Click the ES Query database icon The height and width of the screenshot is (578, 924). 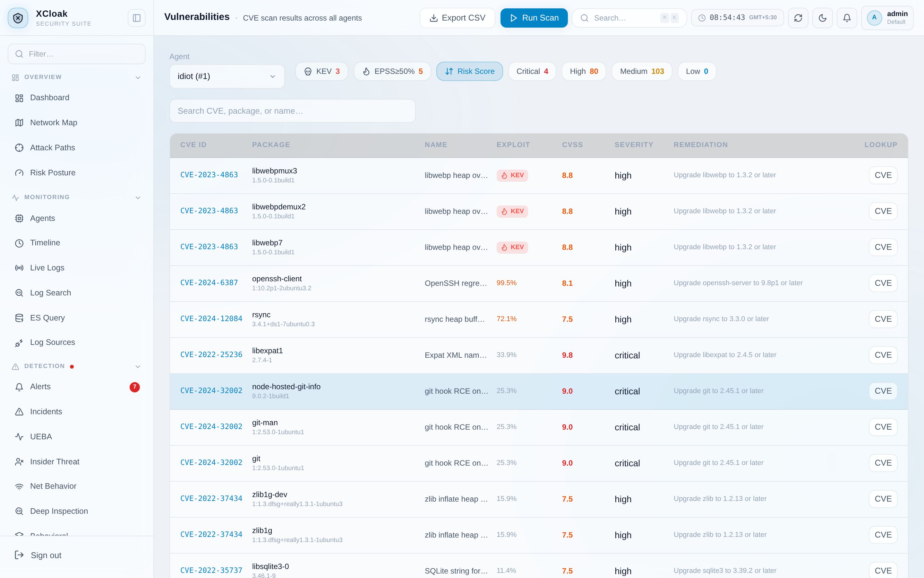19,318
